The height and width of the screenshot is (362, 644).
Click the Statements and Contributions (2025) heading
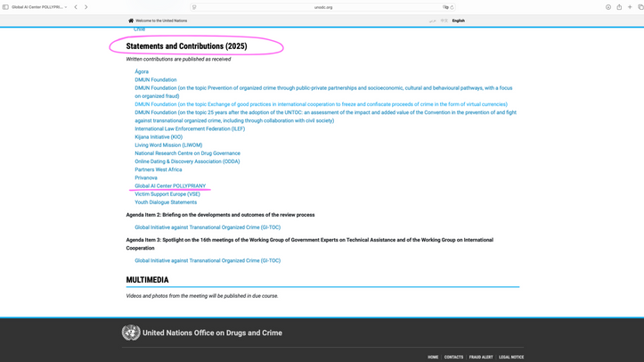click(186, 46)
